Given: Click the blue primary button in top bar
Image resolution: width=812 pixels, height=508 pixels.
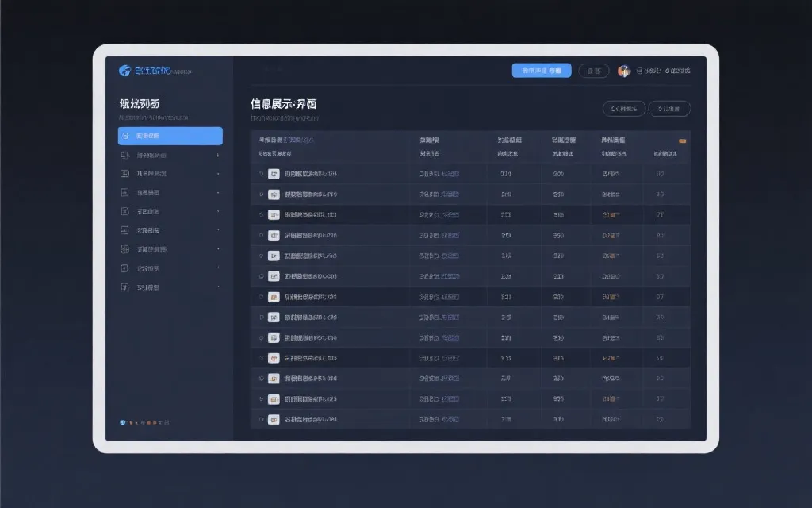Looking at the screenshot, I should (542, 71).
